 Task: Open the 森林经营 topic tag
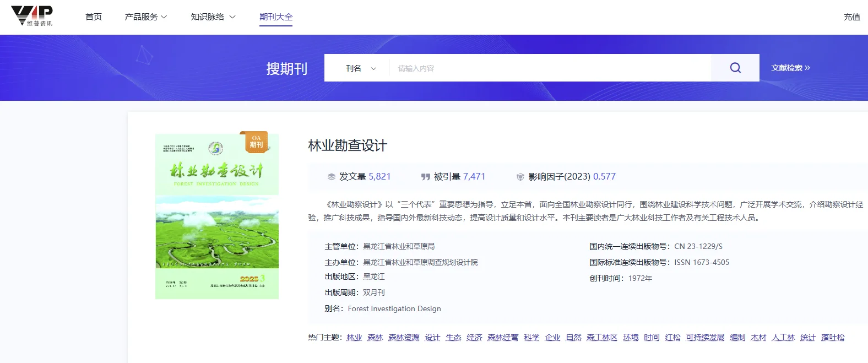coord(503,338)
